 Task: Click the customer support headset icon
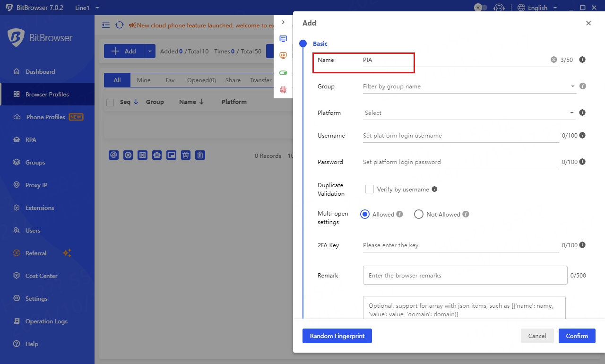[x=499, y=8]
